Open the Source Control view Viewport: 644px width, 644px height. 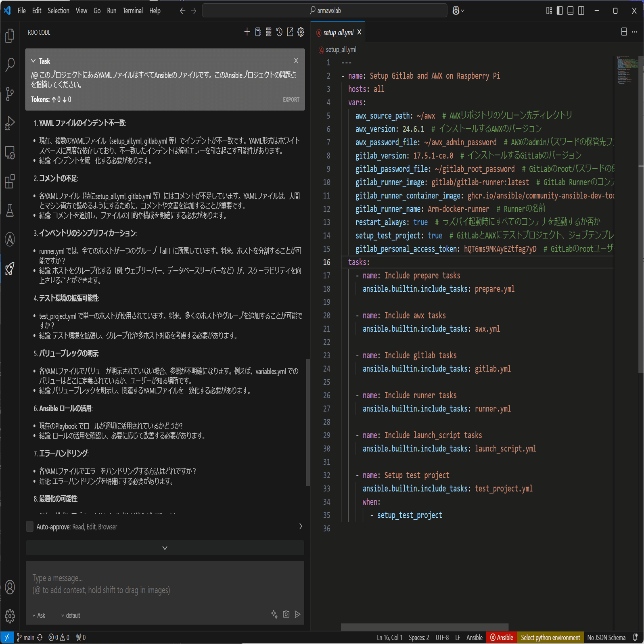click(10, 94)
